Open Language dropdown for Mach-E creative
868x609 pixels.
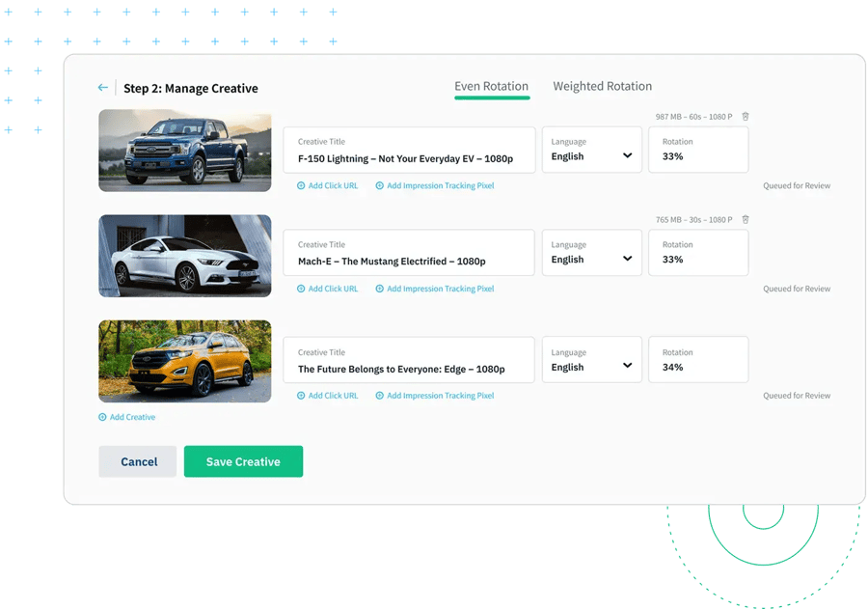(x=592, y=253)
